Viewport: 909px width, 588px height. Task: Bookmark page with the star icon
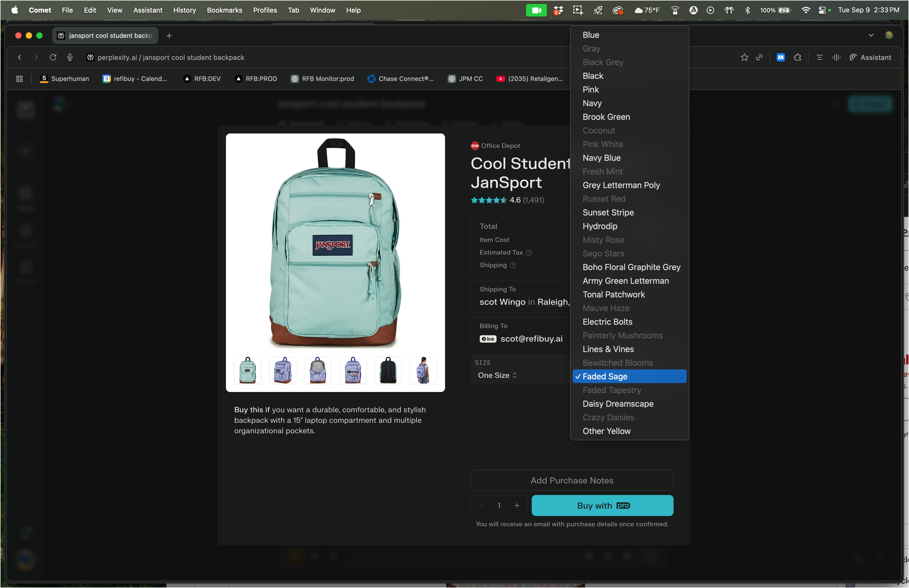744,57
